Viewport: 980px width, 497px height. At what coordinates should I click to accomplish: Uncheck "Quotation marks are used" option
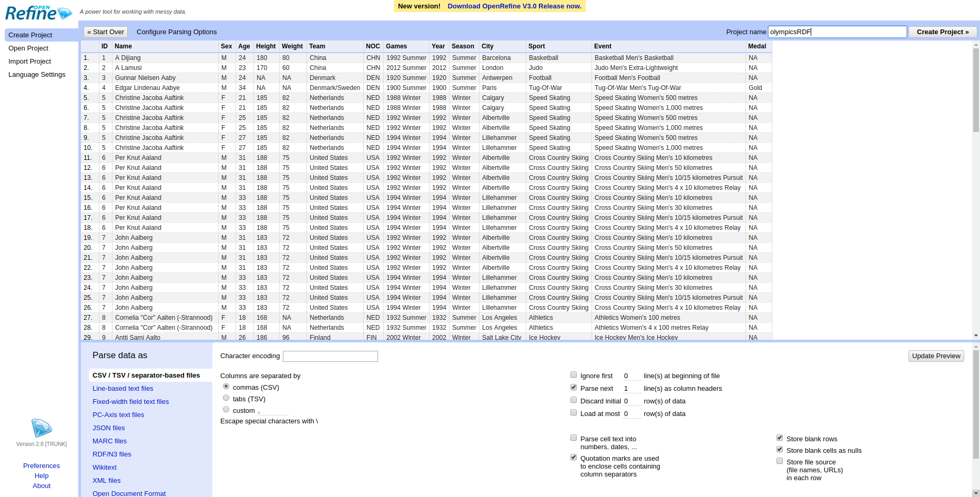pos(574,457)
